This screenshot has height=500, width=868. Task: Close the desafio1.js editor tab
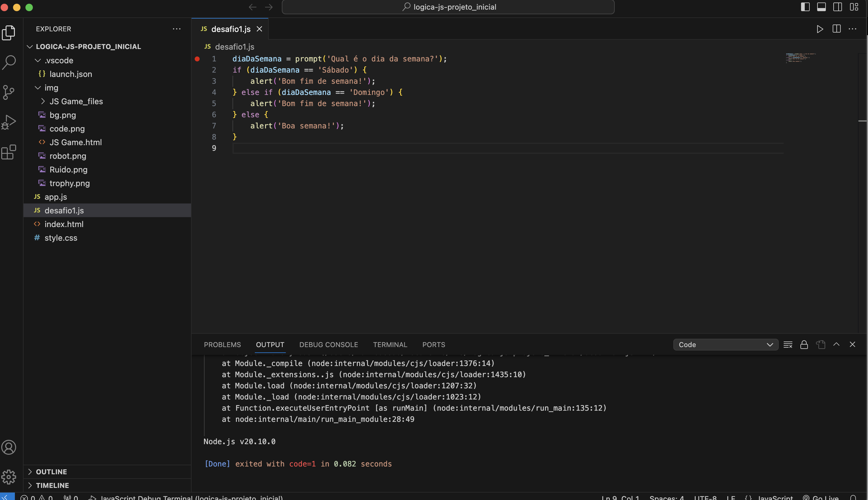(259, 29)
